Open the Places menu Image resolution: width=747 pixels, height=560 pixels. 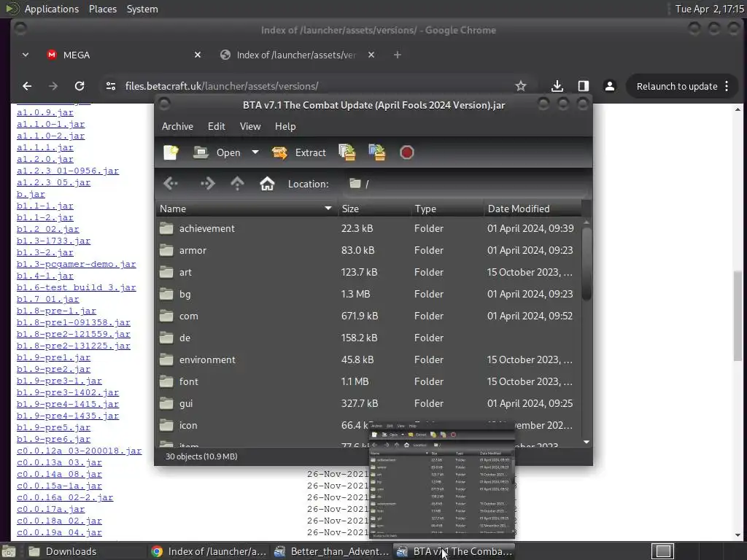[103, 9]
